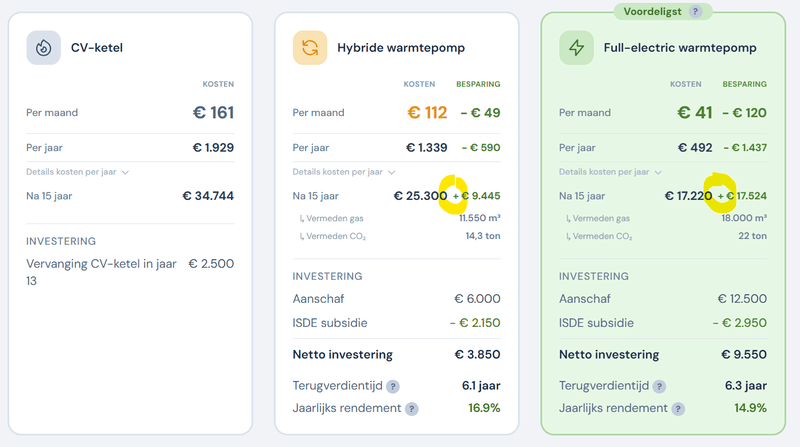Image resolution: width=800 pixels, height=447 pixels.
Task: Open Jaarlijks rendement help in Full-electric card
Action: click(678, 409)
